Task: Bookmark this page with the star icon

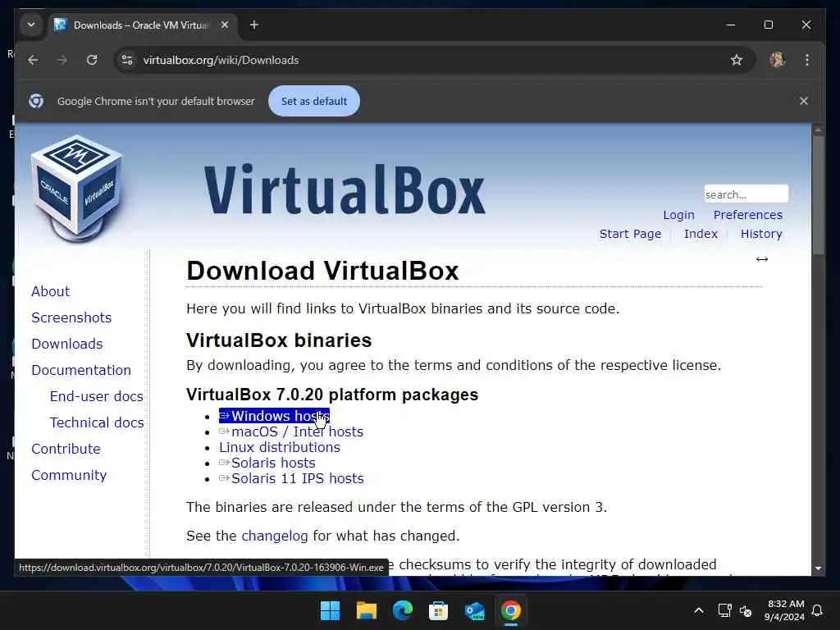Action: [737, 60]
